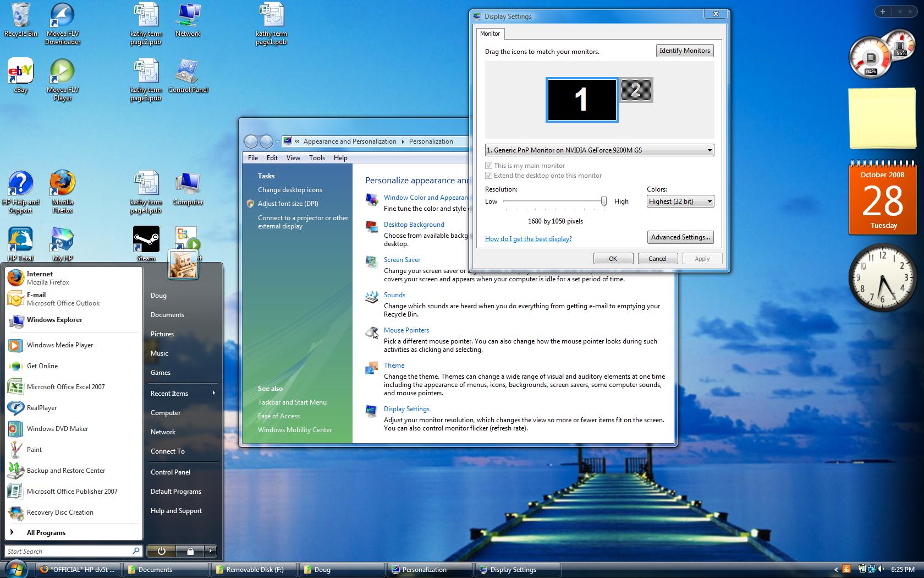
Task: Open the Colors dropdown set to Highest (32 bit)
Action: [680, 201]
